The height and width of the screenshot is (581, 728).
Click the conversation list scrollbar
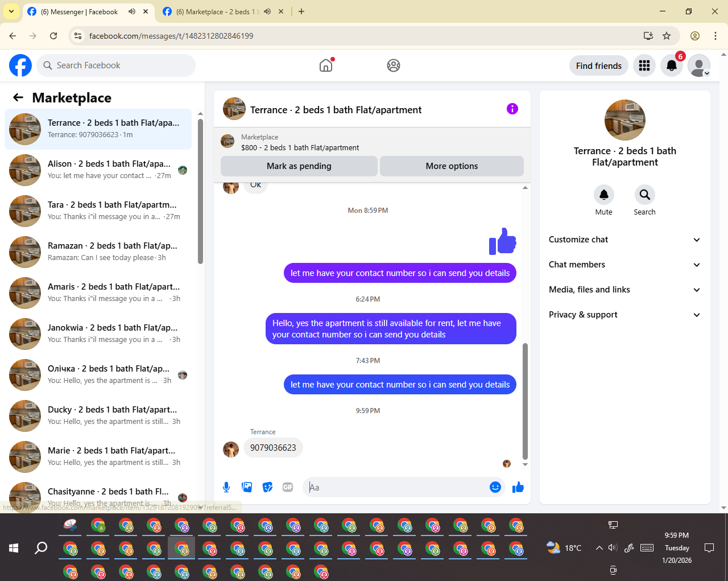click(200, 192)
